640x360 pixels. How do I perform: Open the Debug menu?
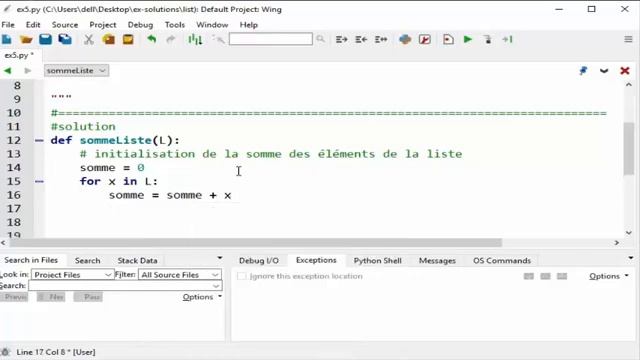(140, 24)
